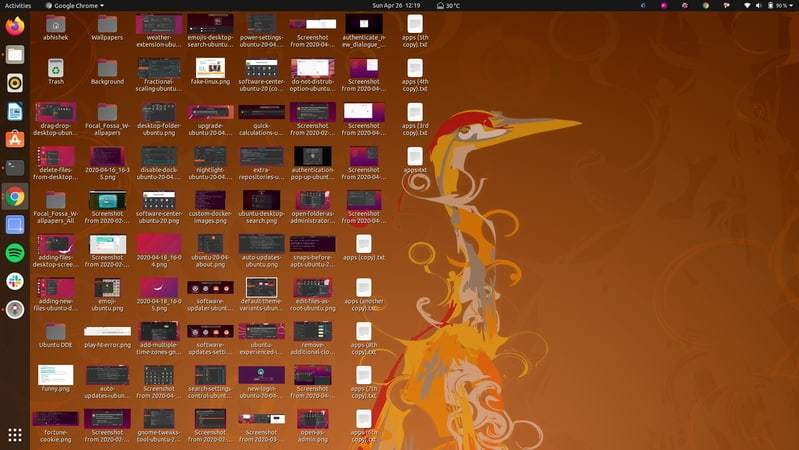
Task: Open Spotify from the dock
Action: click(14, 253)
